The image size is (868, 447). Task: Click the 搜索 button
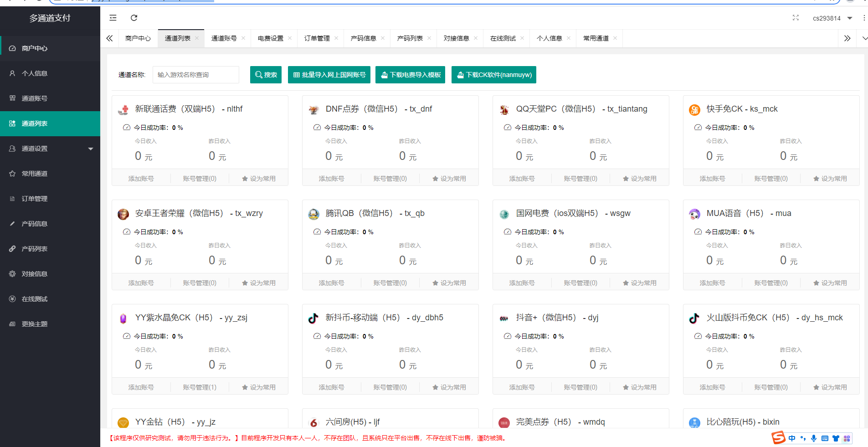click(266, 75)
